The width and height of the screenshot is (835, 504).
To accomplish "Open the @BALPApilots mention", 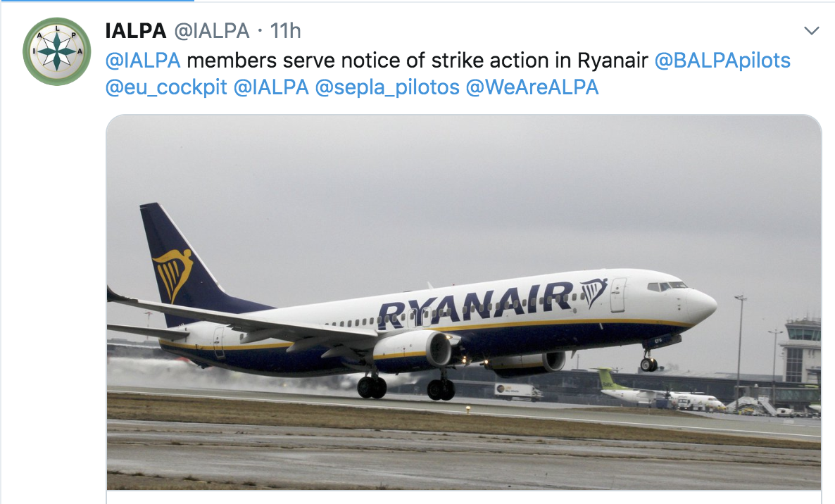I will tap(722, 61).
